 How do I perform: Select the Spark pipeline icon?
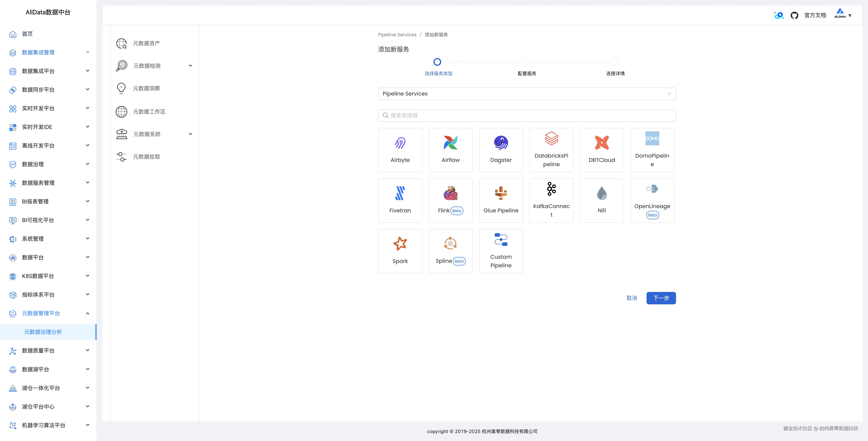400,244
